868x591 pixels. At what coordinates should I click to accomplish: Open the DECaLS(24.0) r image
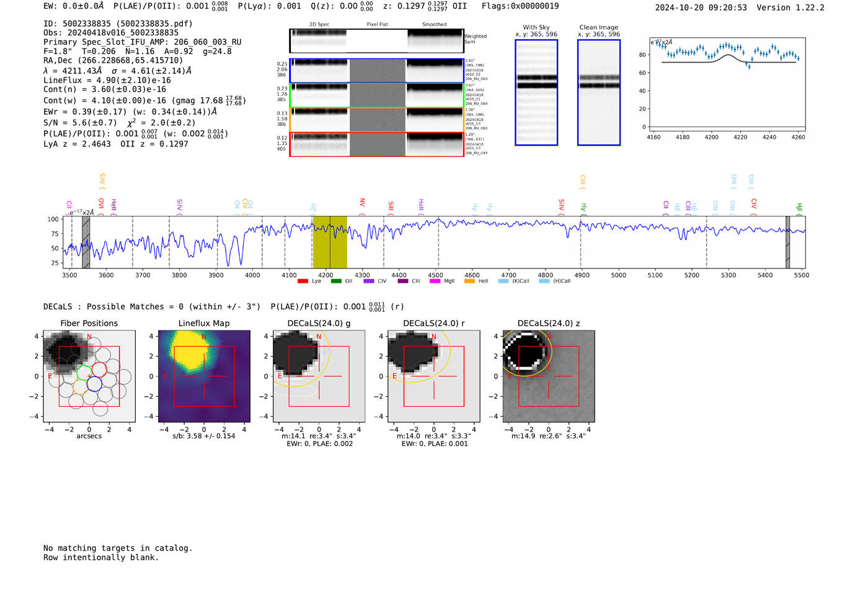[433, 376]
